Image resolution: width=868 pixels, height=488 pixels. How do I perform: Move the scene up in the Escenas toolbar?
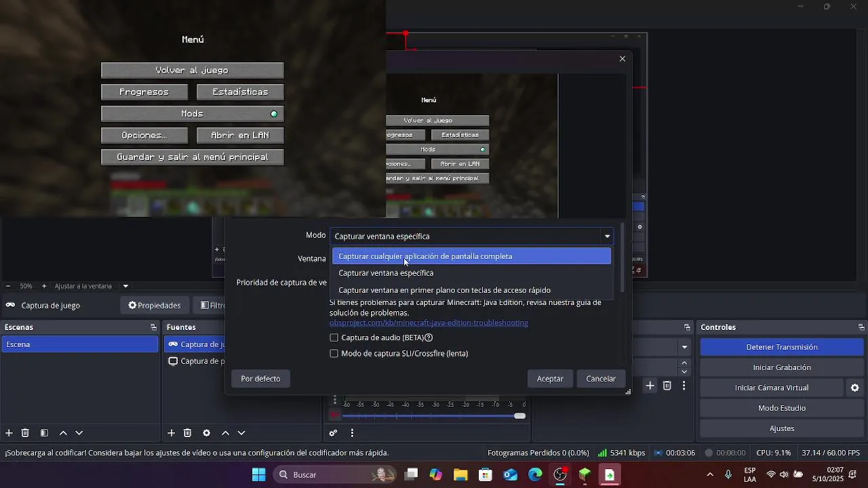[63, 433]
